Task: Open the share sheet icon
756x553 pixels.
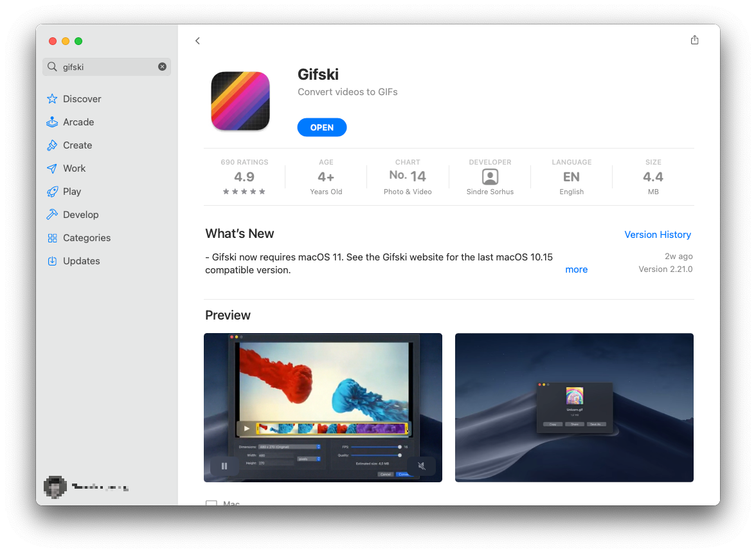Action: coord(694,40)
